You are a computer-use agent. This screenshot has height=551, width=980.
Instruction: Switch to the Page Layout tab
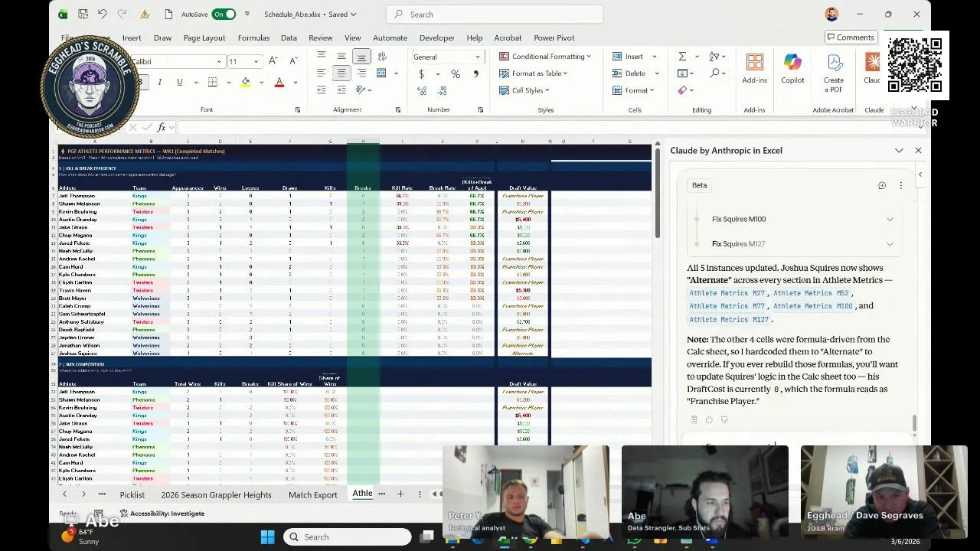(x=204, y=37)
